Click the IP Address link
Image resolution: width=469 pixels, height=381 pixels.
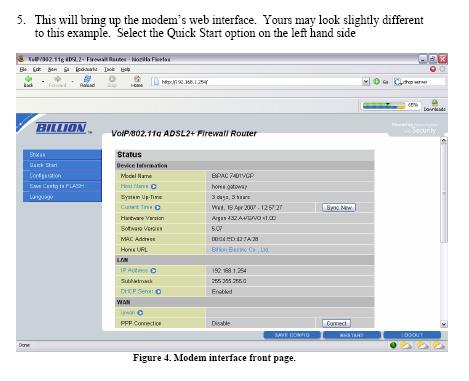coord(134,270)
